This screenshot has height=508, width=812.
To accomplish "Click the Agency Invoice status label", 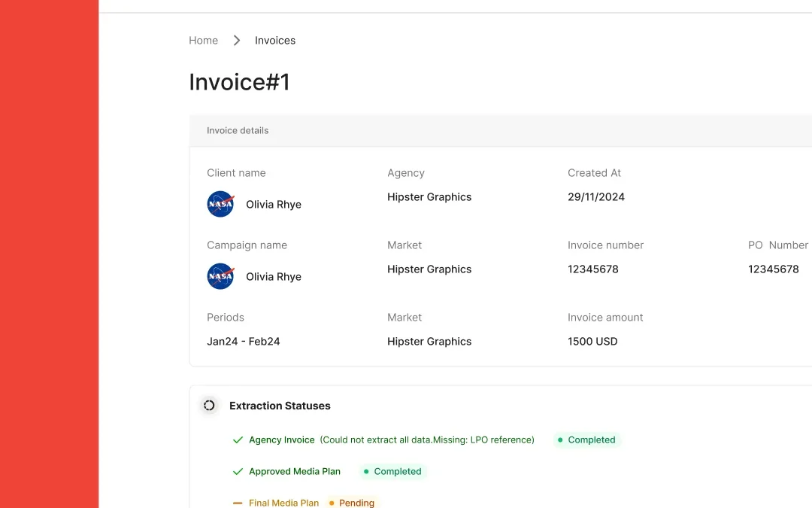I will click(x=282, y=440).
